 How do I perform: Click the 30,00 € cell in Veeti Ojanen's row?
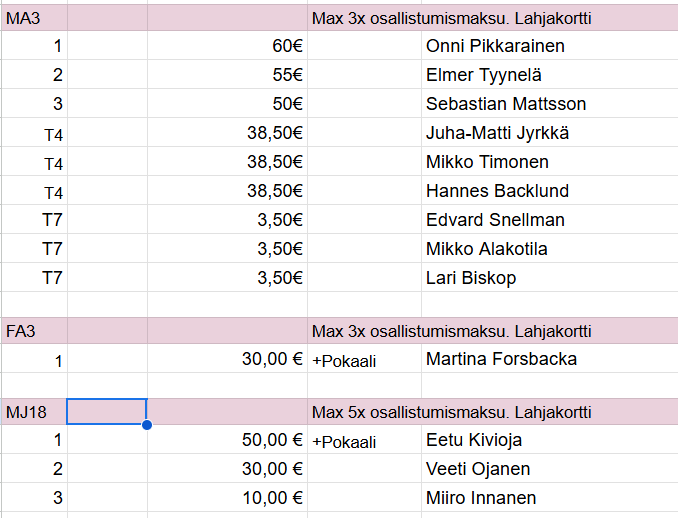227,469
